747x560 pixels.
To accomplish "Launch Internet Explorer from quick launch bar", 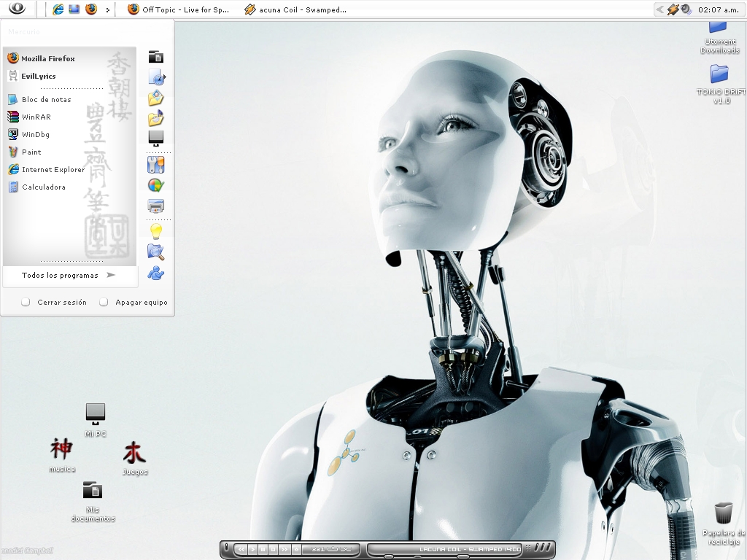I will [x=58, y=9].
